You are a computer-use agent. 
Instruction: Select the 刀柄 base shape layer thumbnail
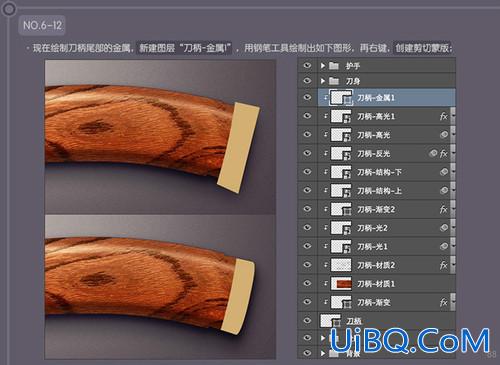[x=330, y=321]
